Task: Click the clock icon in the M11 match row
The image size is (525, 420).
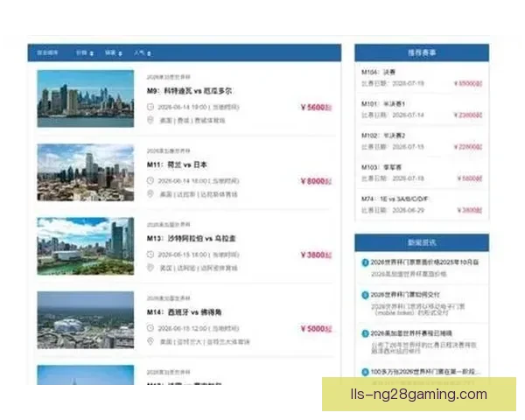Action: tap(150, 180)
